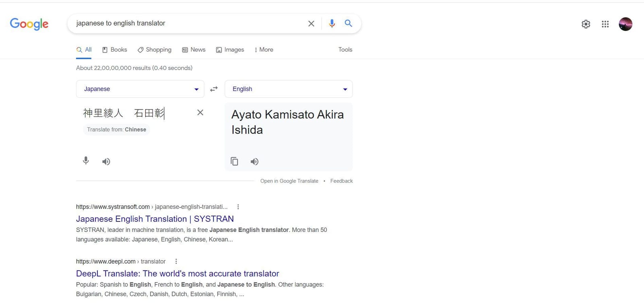Click the microphone icon for voice search
This screenshot has height=308, width=644.
(332, 23)
